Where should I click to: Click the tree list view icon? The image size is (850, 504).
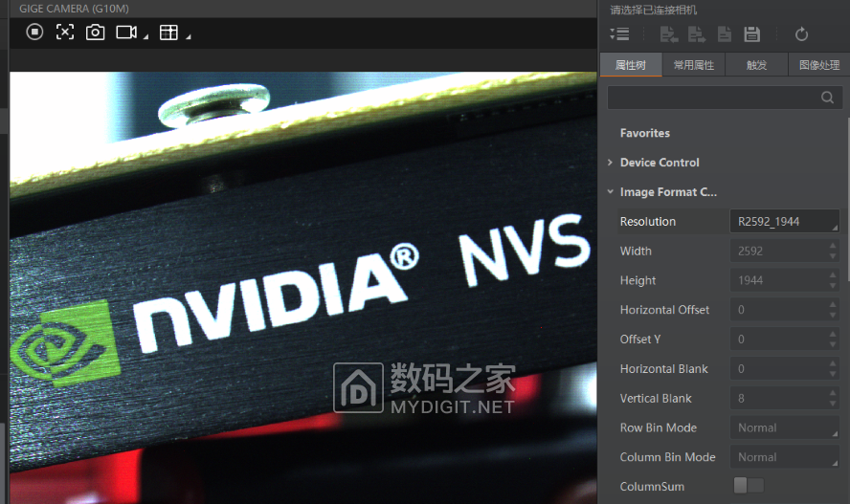(619, 34)
